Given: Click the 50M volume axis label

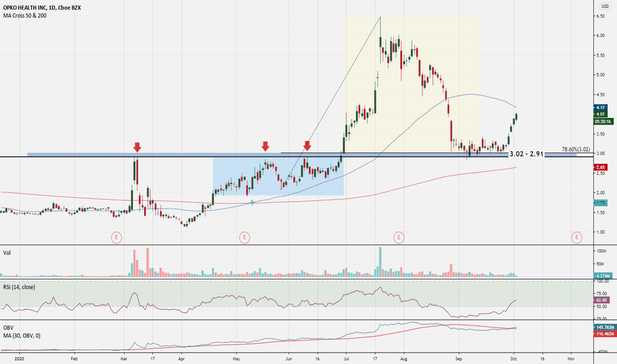Looking at the screenshot, I should coord(600,263).
